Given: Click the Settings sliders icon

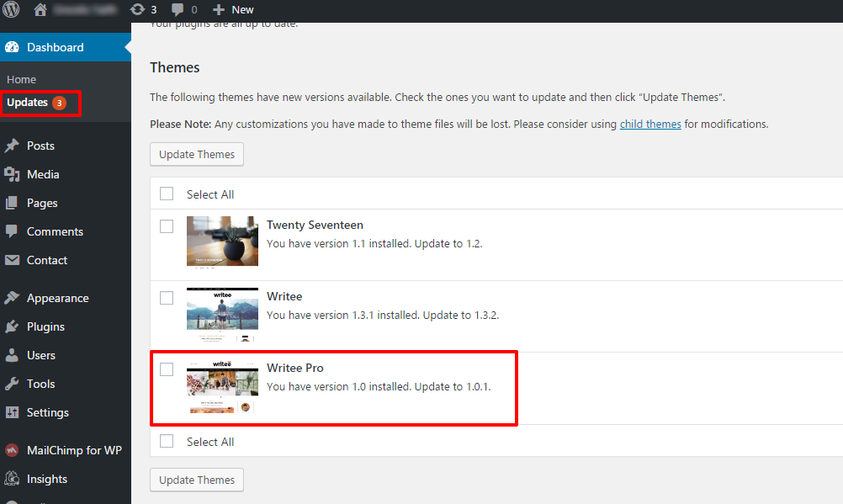Looking at the screenshot, I should tap(12, 412).
